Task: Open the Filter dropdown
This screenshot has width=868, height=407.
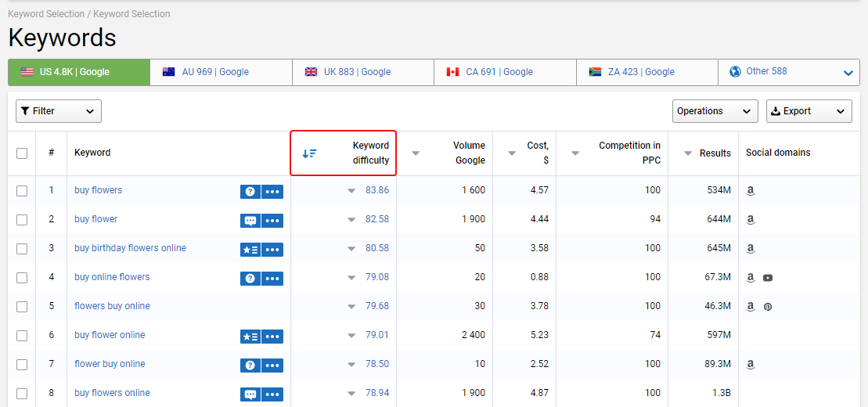Action: tap(59, 111)
